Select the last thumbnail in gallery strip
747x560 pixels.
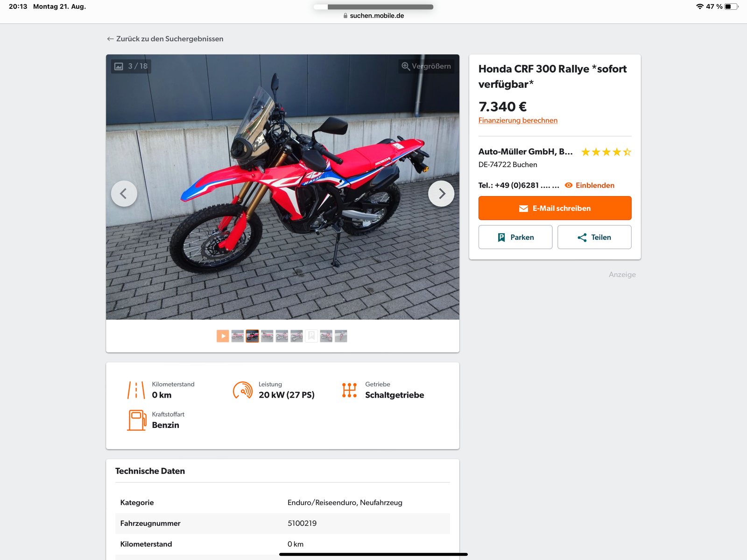341,336
